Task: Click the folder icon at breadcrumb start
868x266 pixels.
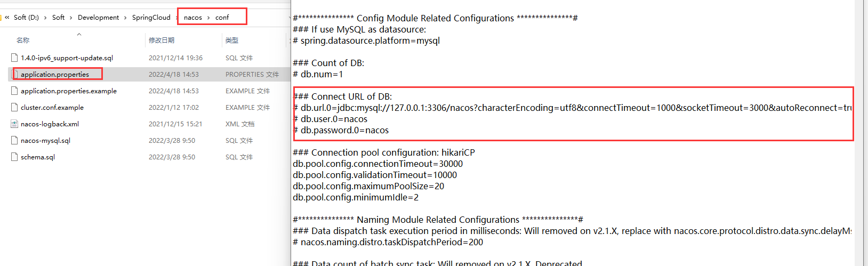Action: pyautogui.click(x=1, y=17)
